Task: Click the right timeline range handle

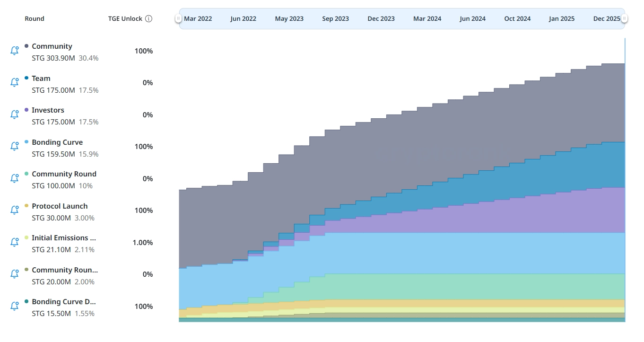Action: tap(624, 19)
